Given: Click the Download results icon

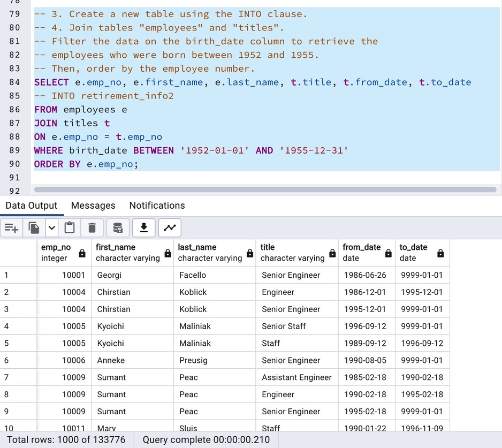Looking at the screenshot, I should [x=144, y=228].
